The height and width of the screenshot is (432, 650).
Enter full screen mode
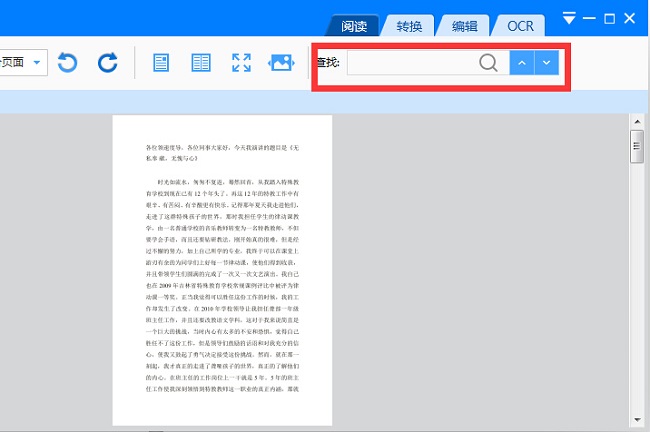(241, 63)
